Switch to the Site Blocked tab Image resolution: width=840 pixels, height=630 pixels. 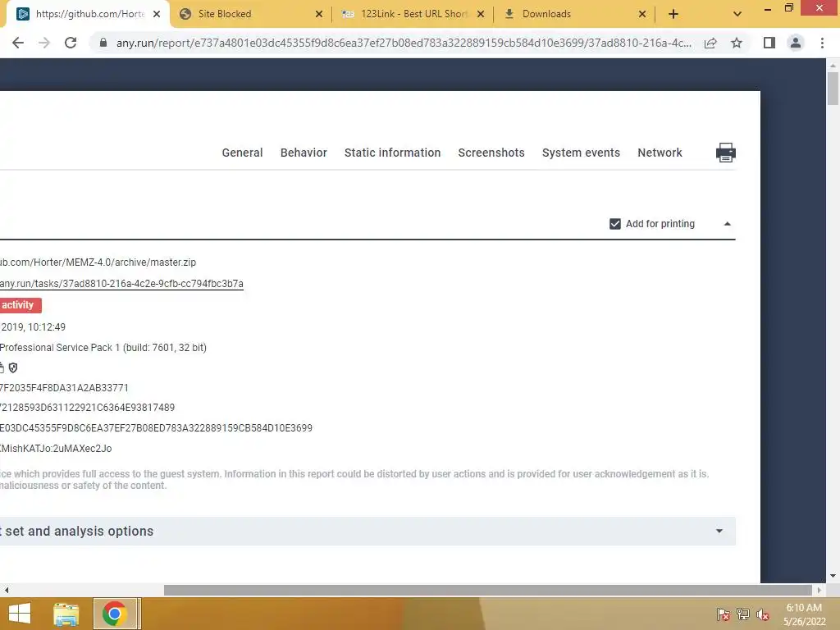(250, 14)
